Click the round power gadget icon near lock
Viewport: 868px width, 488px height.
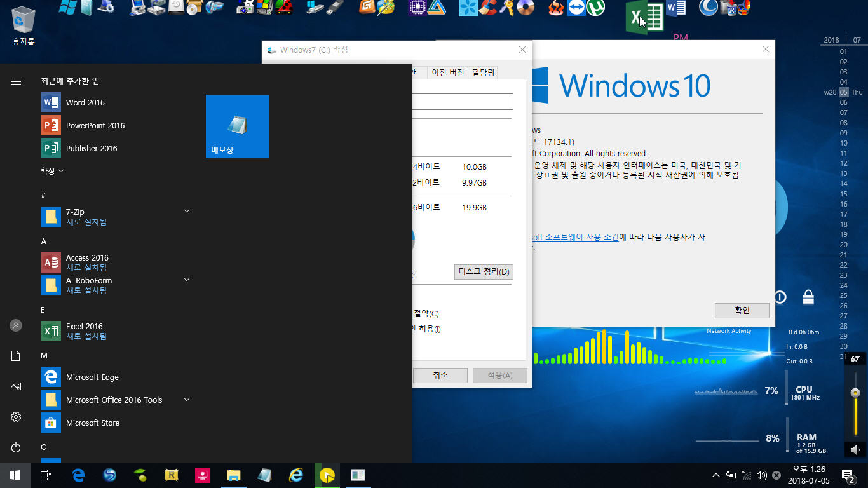pos(780,297)
